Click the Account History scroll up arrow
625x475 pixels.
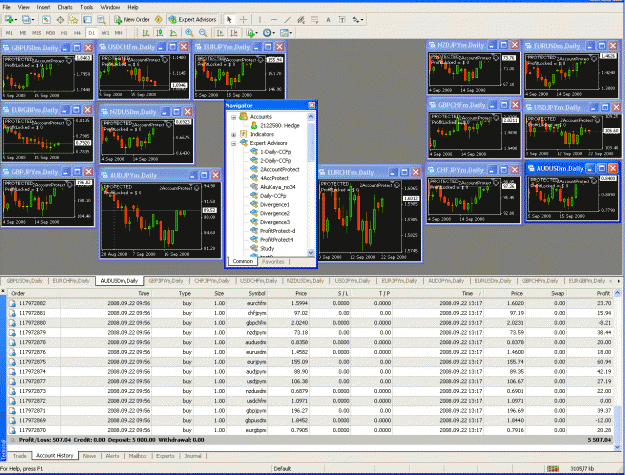click(x=617, y=293)
